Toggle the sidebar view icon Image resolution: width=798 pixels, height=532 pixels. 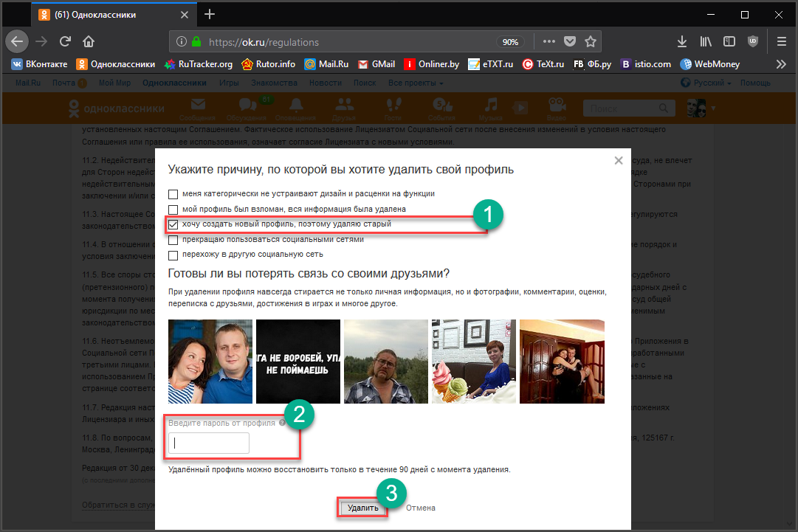pyautogui.click(x=729, y=41)
